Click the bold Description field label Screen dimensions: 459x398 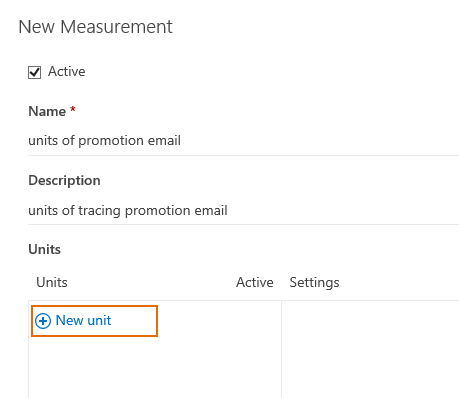64,181
